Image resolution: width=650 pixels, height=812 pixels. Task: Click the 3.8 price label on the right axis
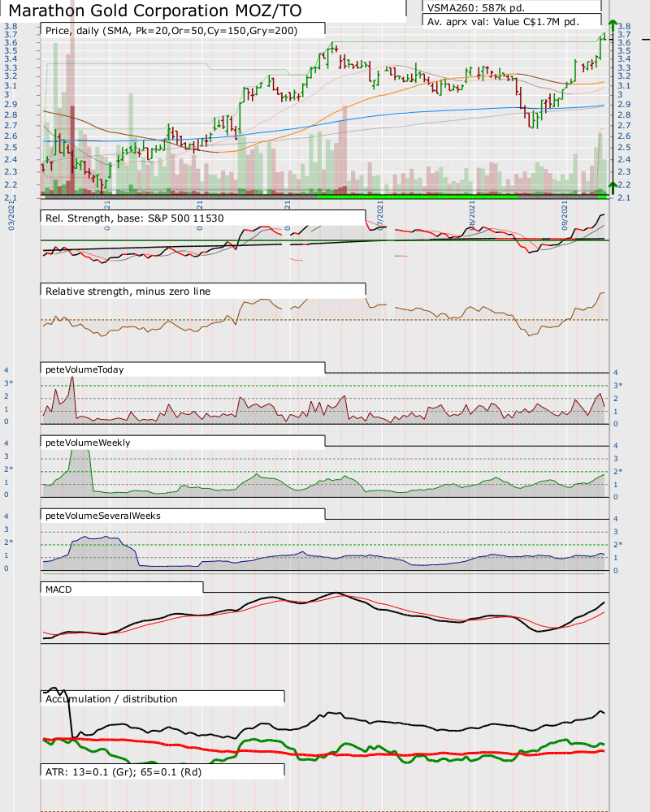[x=624, y=26]
